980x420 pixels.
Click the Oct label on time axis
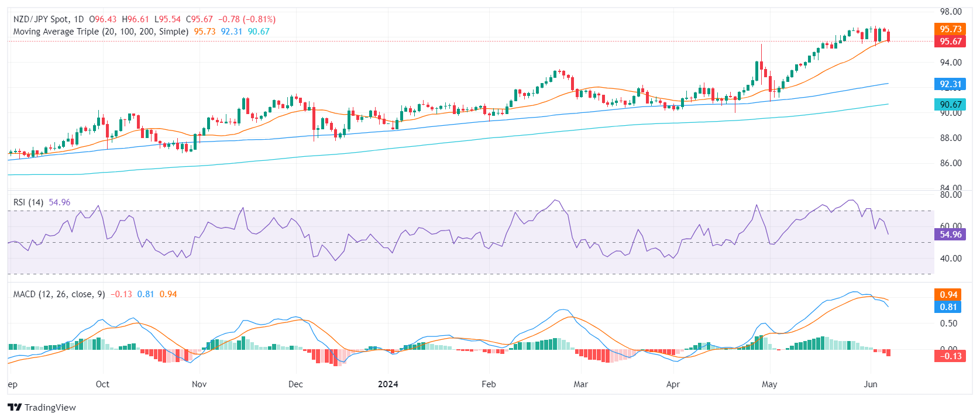(x=102, y=384)
